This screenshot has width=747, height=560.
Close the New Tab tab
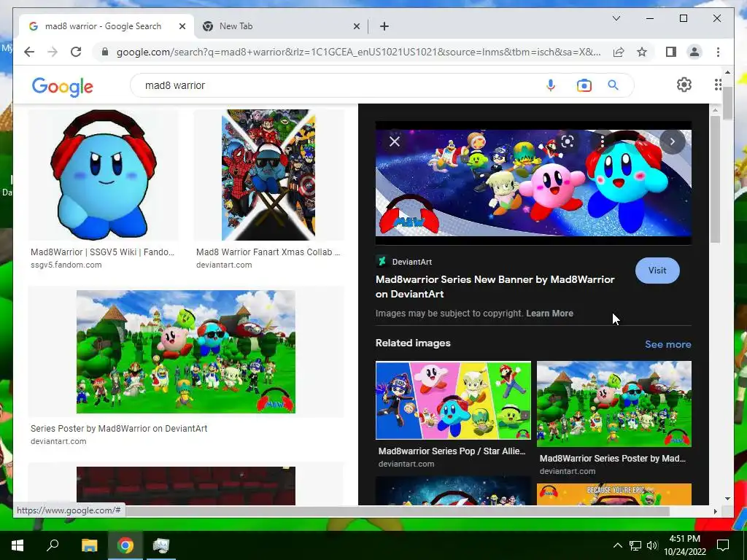coord(356,26)
